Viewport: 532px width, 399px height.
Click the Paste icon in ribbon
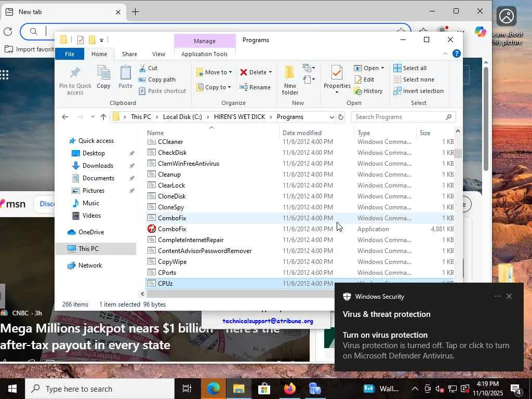coord(125,73)
